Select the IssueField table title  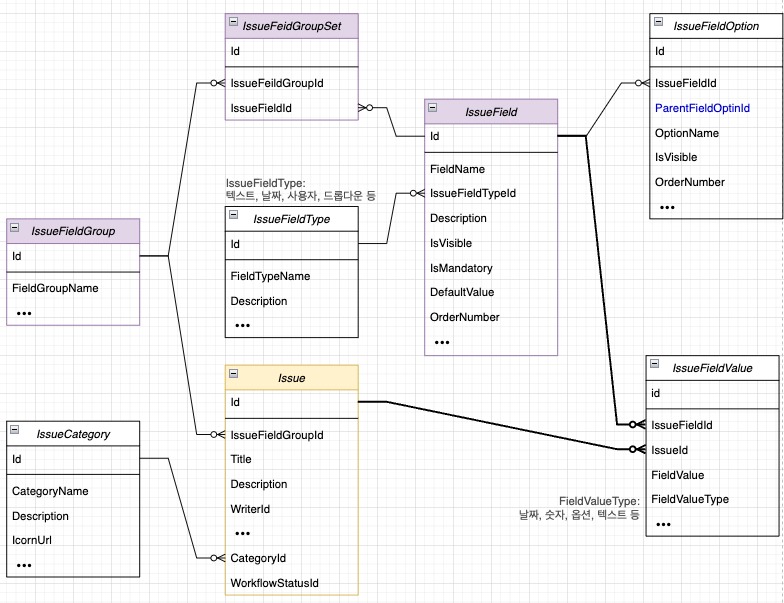pyautogui.click(x=491, y=112)
